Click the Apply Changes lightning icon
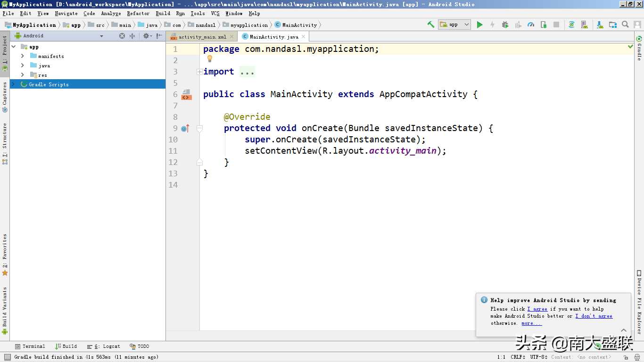Screen dimensions: 644x362 (492, 25)
